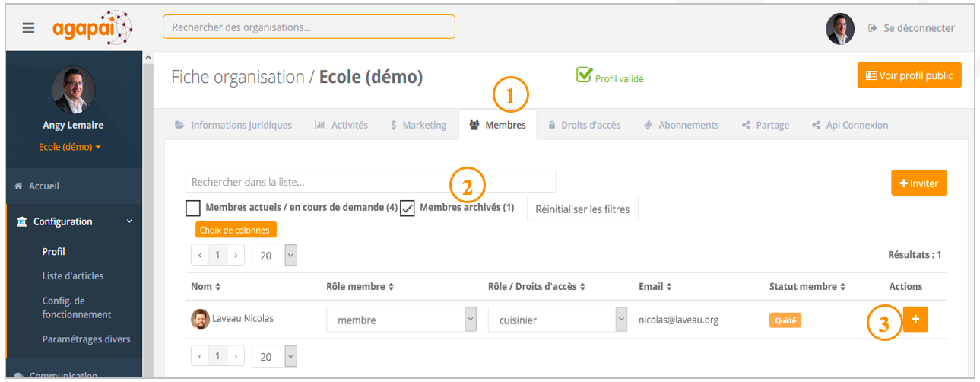The image size is (980, 382).
Task: Click email nicolas@laveau.org
Action: pos(678,320)
